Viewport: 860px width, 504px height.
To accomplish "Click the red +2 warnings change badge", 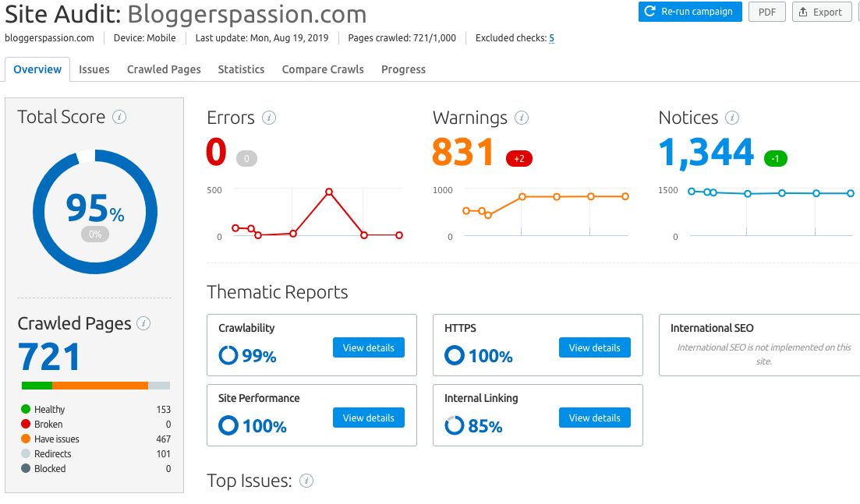I will click(518, 159).
